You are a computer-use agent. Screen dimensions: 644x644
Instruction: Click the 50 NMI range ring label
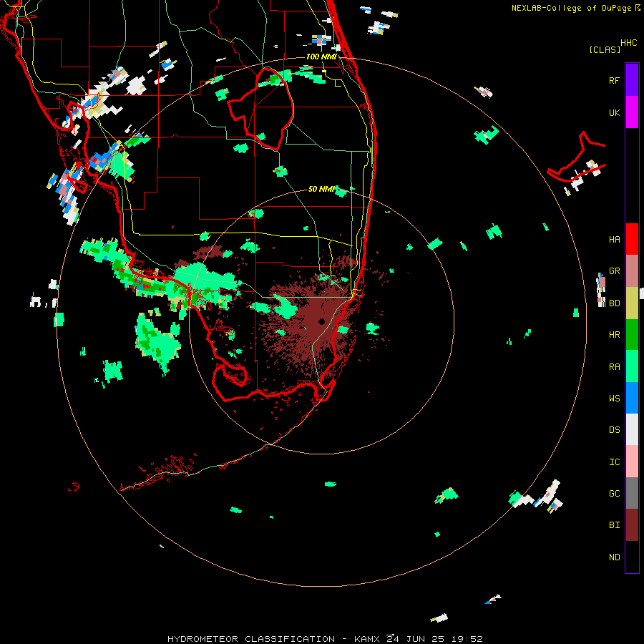tap(321, 189)
